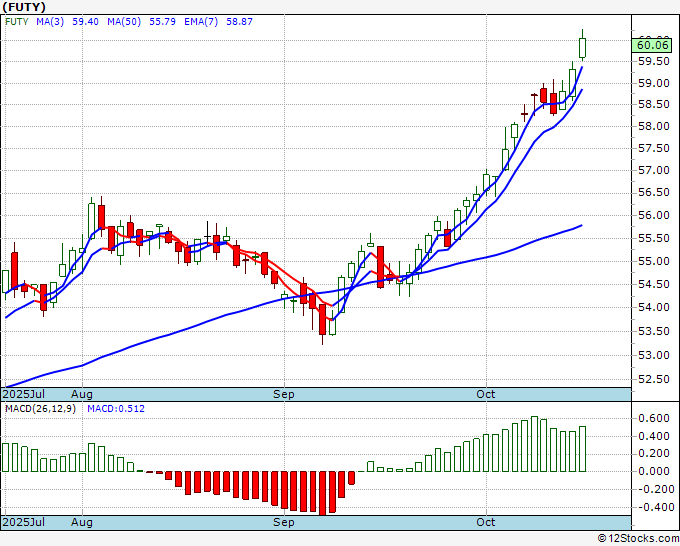Select the EMA(7) value 58.87
Viewport: 680px width, 546px height.
point(239,22)
